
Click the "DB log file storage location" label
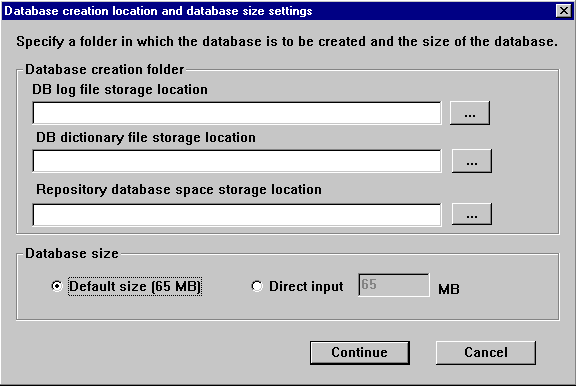pyautogui.click(x=120, y=90)
